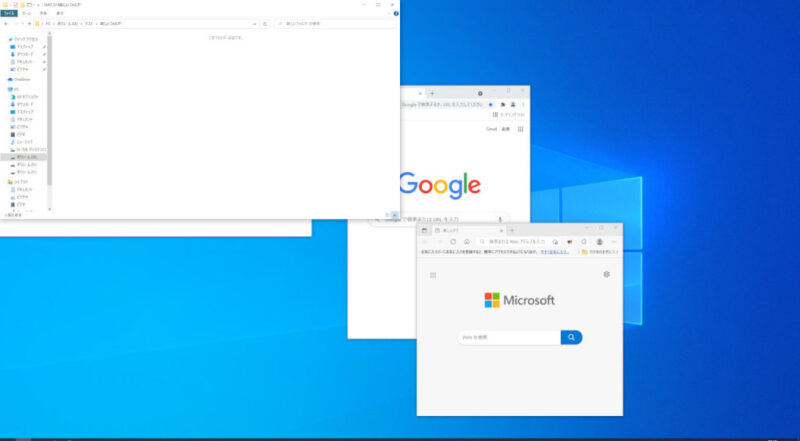Click Chrome's address bar
Screen dimensions: 800x441
(441, 105)
